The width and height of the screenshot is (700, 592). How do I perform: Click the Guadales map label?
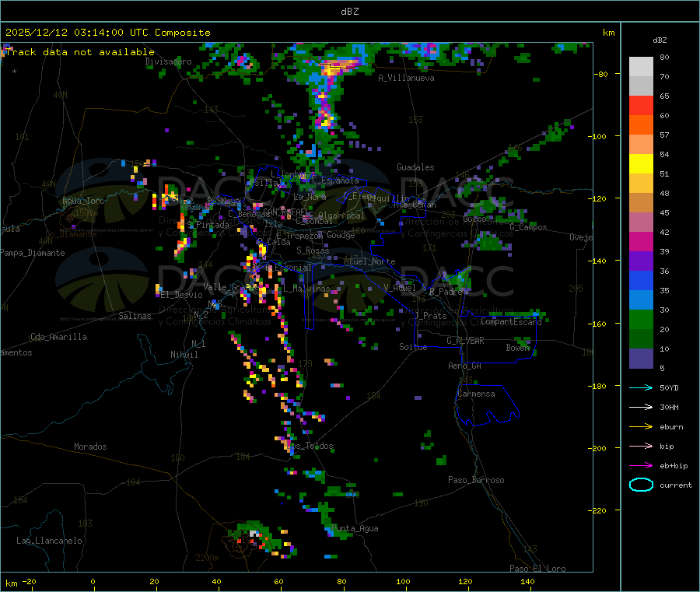[415, 167]
